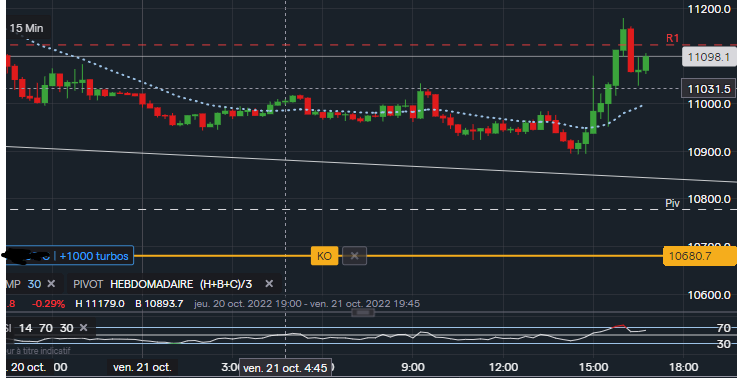Open the +1000 turbos link
The width and height of the screenshot is (737, 378).
(x=94, y=256)
